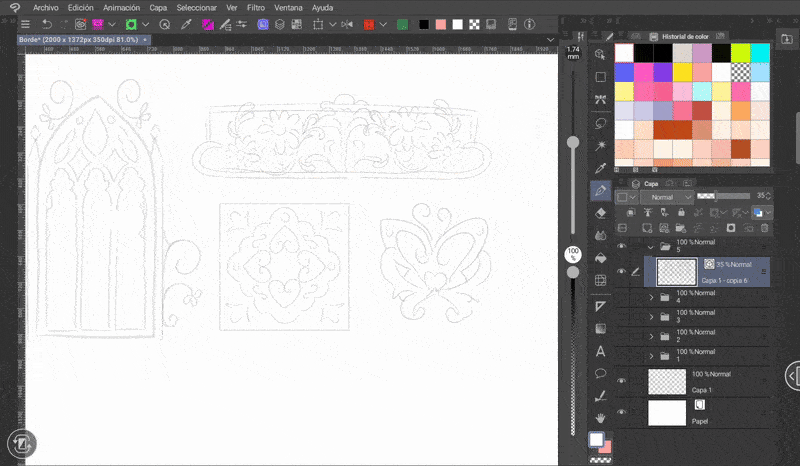Choose the Text tool
The image size is (800, 466).
tap(601, 351)
